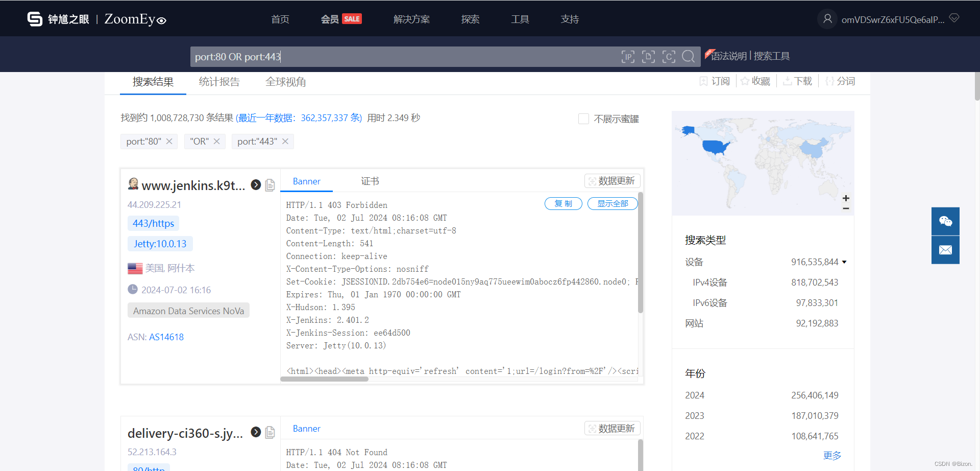The image size is (980, 471).
Task: Click the diamond membership icon
Action: click(x=954, y=18)
